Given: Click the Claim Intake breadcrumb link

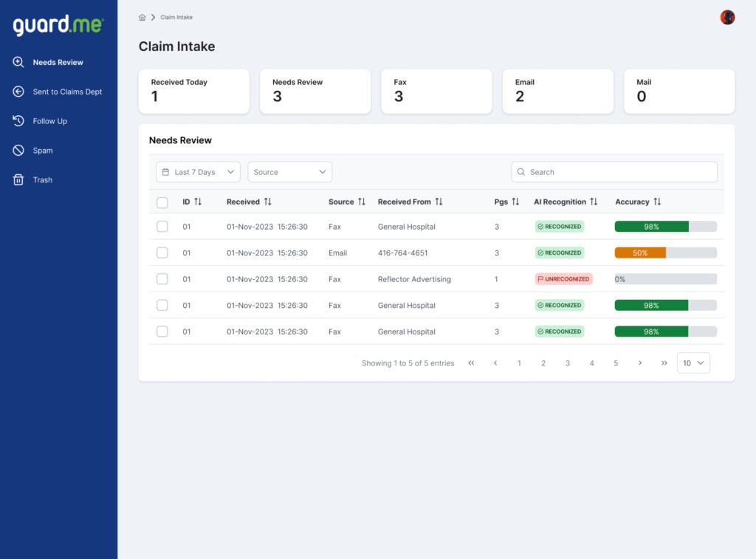Looking at the screenshot, I should coord(176,17).
